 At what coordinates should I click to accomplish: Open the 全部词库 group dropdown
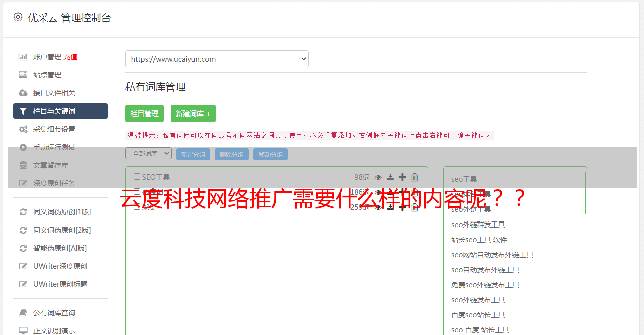point(149,153)
